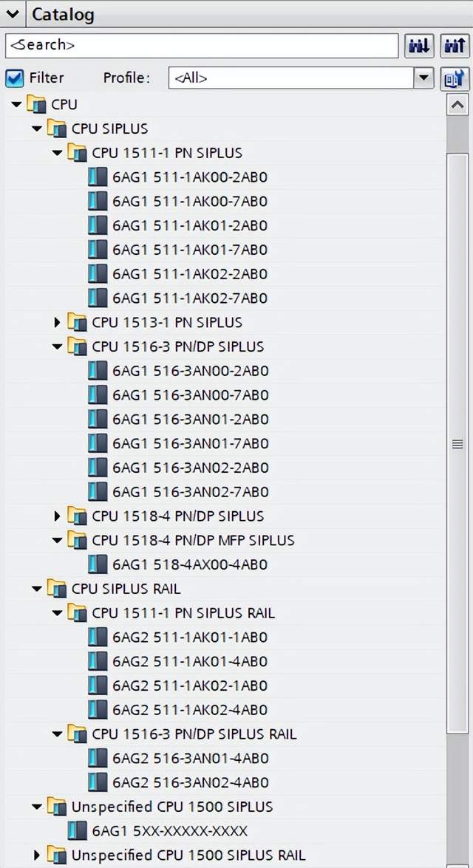Collapse the CPU 1511-1 PN SIPLUS RAIL folder

(x=57, y=613)
